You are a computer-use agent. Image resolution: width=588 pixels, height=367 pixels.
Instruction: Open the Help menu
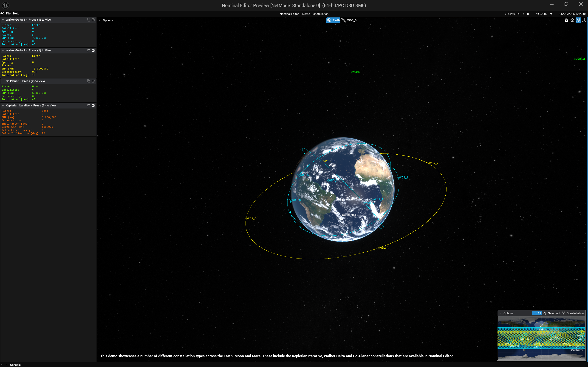[16, 14]
